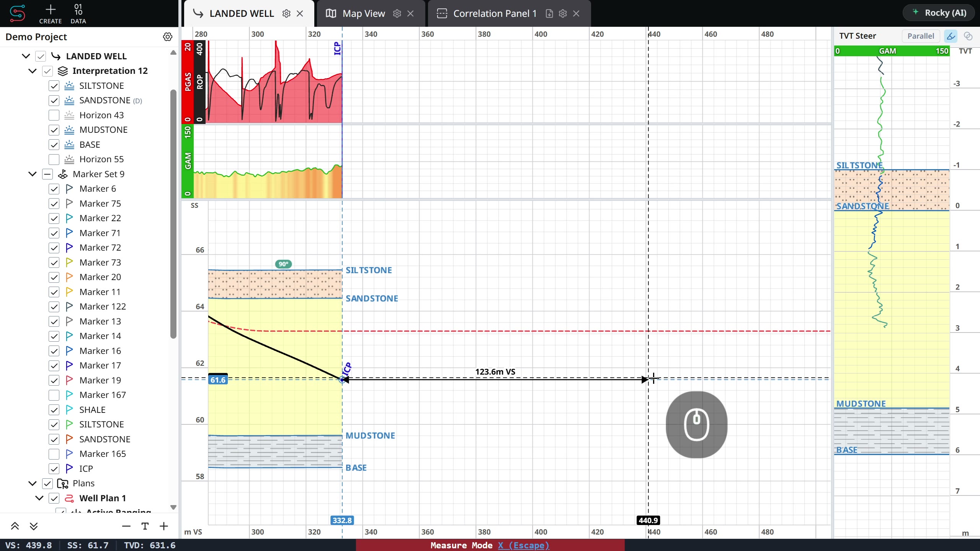Uncheck the MUDSTONE horizon checkbox
Image resolution: width=980 pixels, height=551 pixels.
point(54,130)
